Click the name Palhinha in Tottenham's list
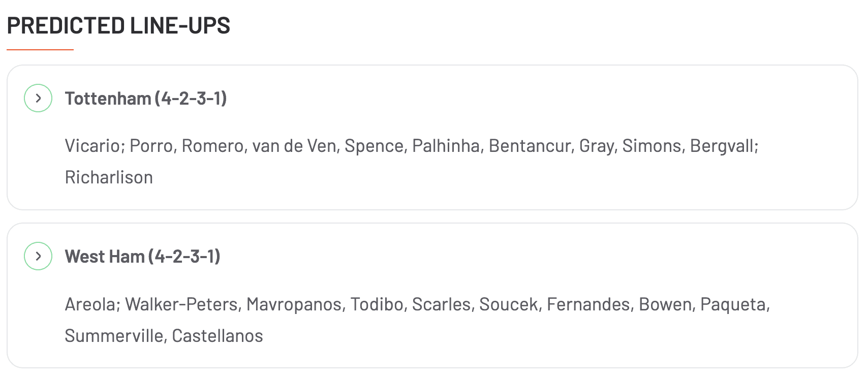This screenshot has width=868, height=378. point(446,146)
